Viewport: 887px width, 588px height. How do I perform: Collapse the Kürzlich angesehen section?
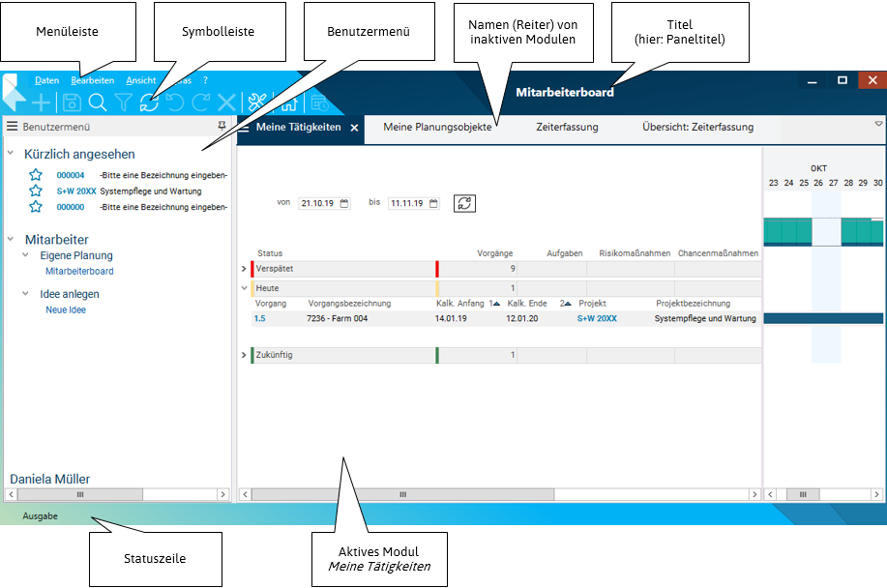coord(11,154)
